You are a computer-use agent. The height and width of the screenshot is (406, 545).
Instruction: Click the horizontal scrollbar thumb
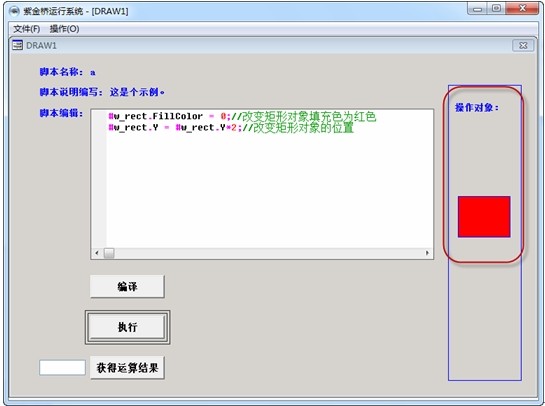(x=109, y=253)
